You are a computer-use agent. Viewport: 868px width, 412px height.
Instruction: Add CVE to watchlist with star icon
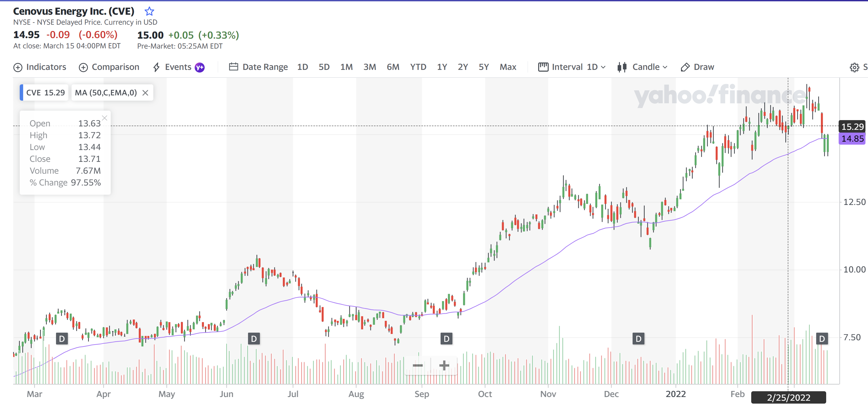coord(149,12)
